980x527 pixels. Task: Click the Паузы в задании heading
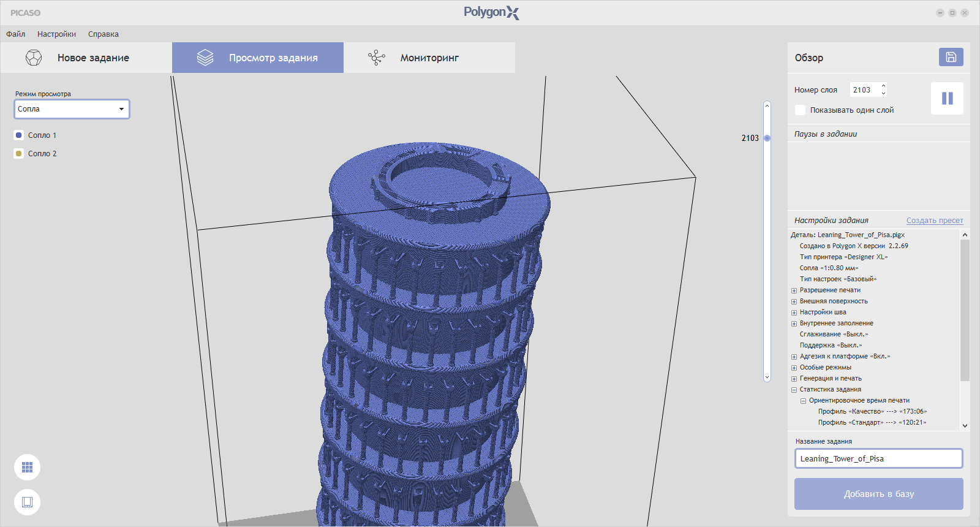point(826,134)
